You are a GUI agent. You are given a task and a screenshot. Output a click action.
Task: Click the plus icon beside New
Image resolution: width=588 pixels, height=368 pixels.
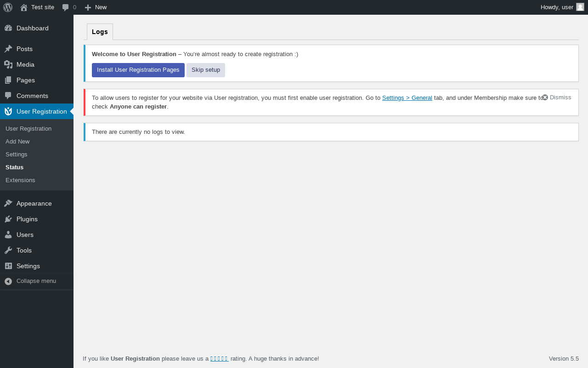point(88,7)
